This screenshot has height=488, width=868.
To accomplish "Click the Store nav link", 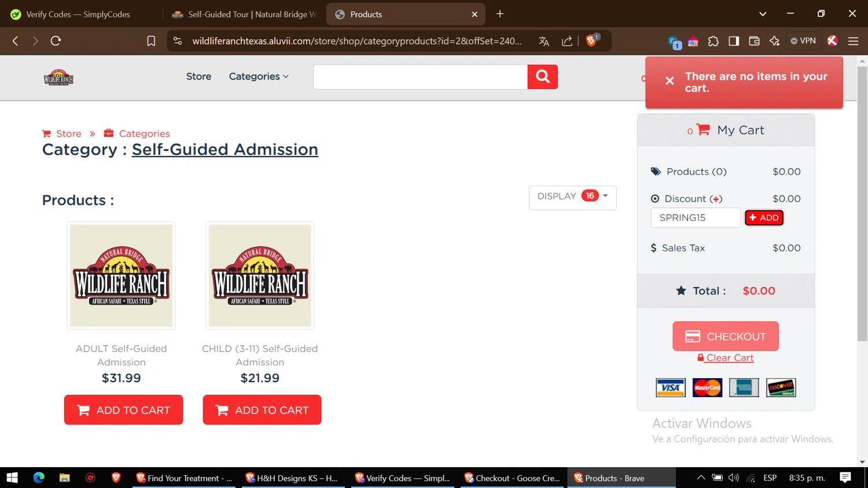I will 198,76.
